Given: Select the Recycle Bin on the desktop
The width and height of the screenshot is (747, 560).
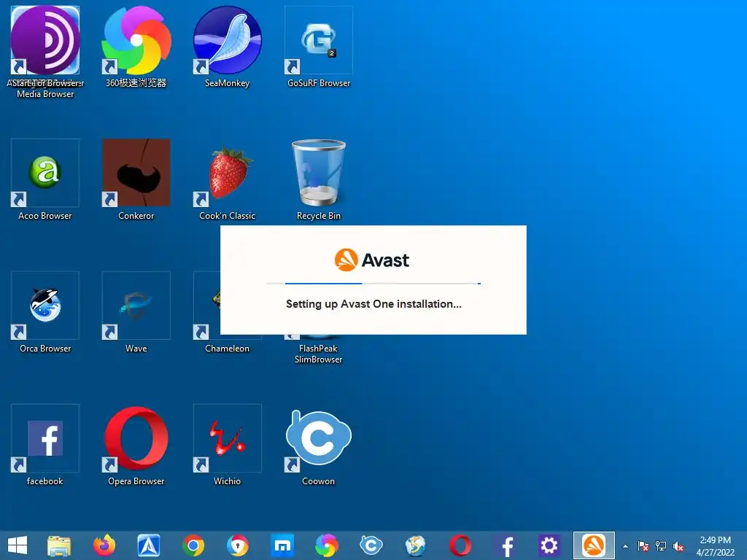Looking at the screenshot, I should coord(319,173).
